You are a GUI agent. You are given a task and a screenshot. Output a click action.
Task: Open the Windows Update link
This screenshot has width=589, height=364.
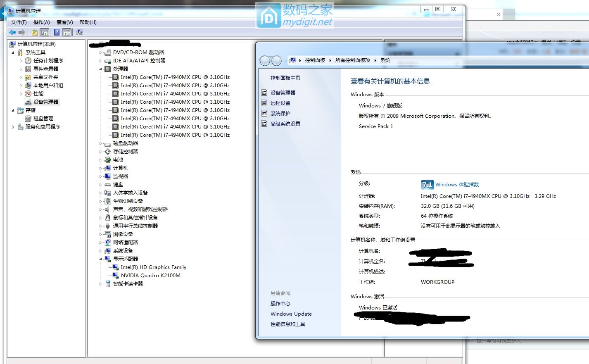[x=291, y=314]
